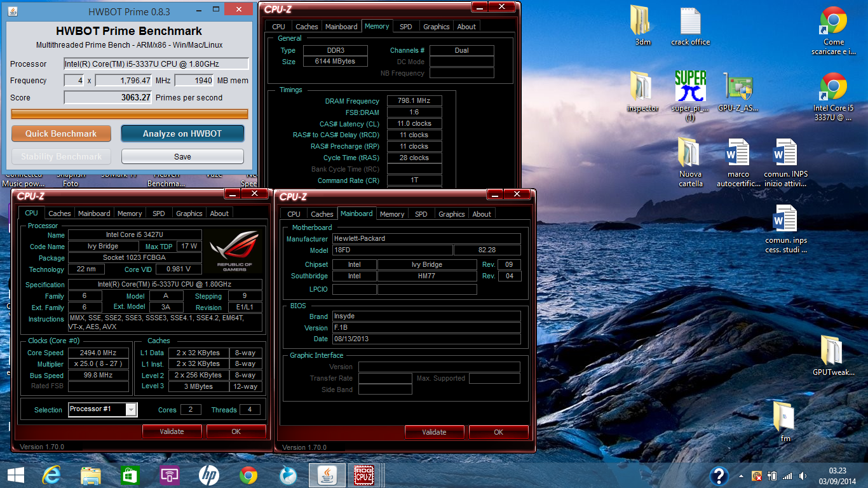Open the GPUTweak folder on desktop
This screenshot has height=488, width=868.
[833, 355]
